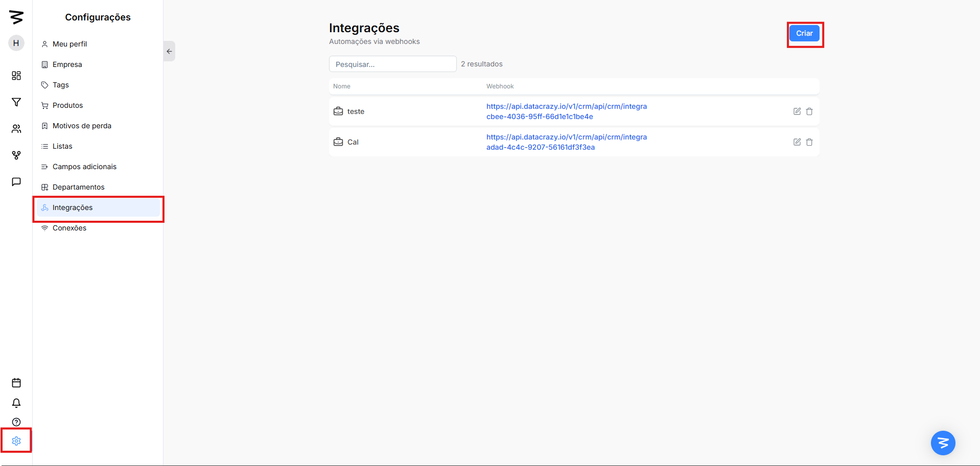The image size is (980, 466).
Task: Go to Meu perfil settings
Action: pos(98,44)
